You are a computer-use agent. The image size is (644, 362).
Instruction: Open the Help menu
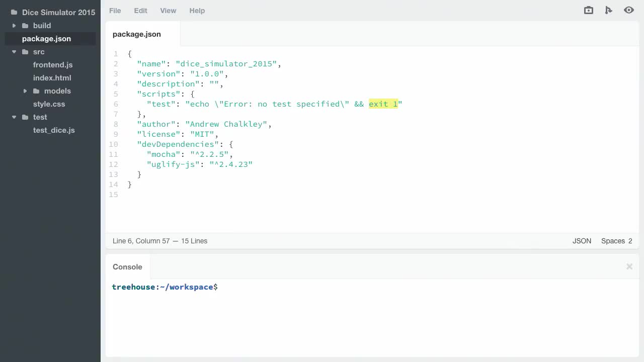pos(197,11)
